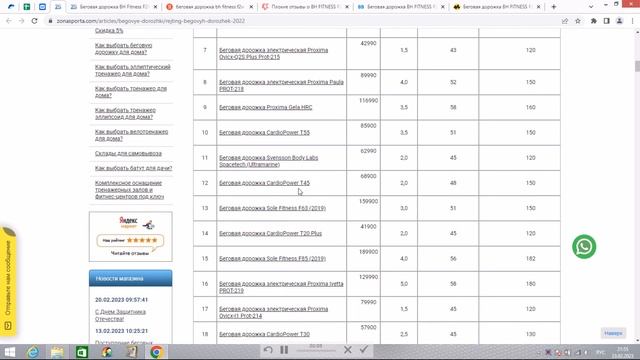Screen dimensions: 640x360
Task: Click the 'Наверх' back-to-top button
Action: (613, 333)
